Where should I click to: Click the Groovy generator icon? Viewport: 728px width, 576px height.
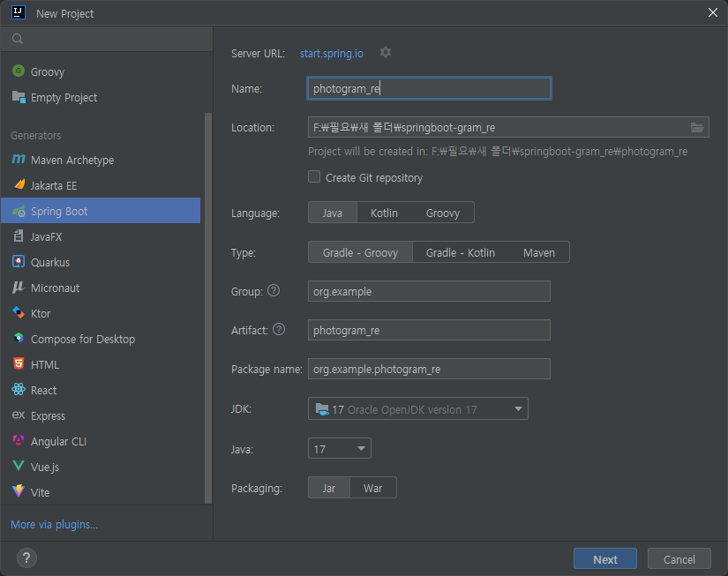(19, 71)
